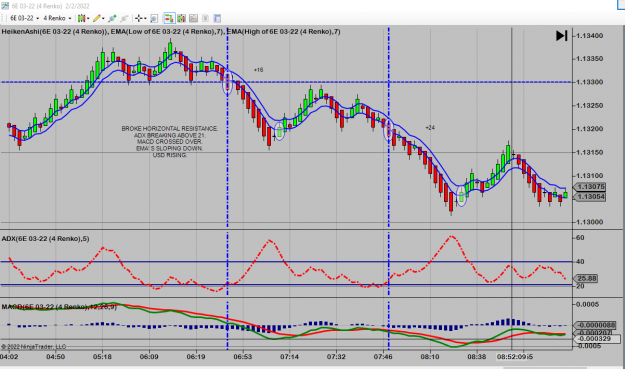Viewport: 625px width, 369px height.
Task: Select the ADX(6E 03-22 (4 Renko),5) panel label
Action: pyautogui.click(x=45, y=239)
